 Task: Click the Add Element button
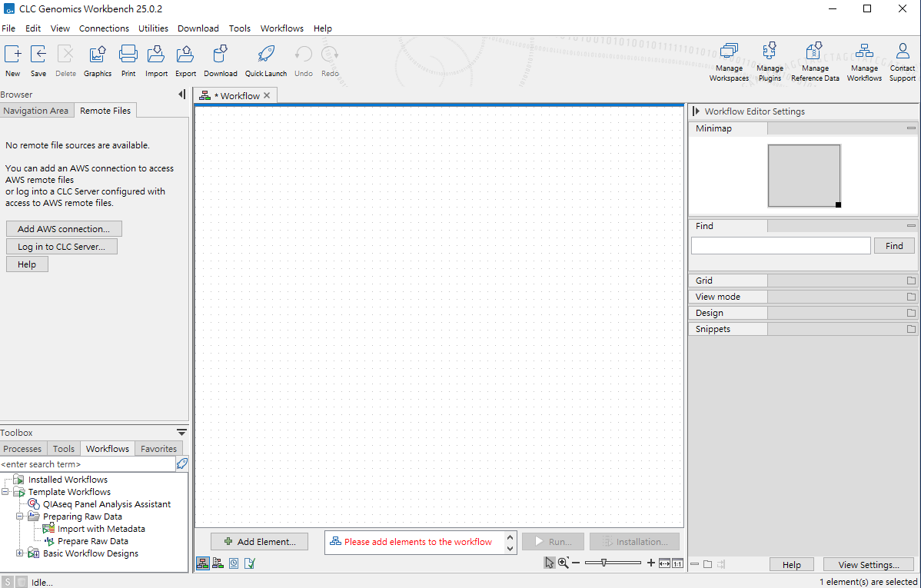260,542
